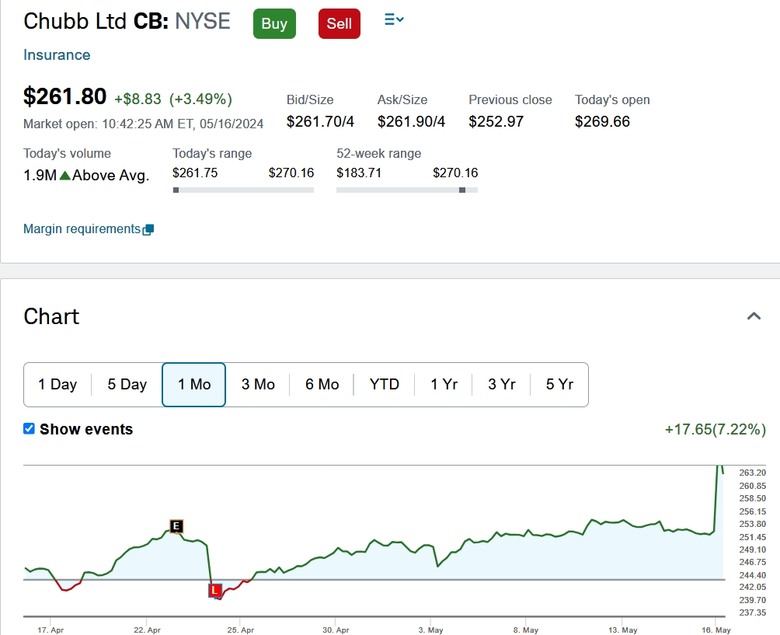
Task: Click the previous close value $252.97
Action: [496, 121]
